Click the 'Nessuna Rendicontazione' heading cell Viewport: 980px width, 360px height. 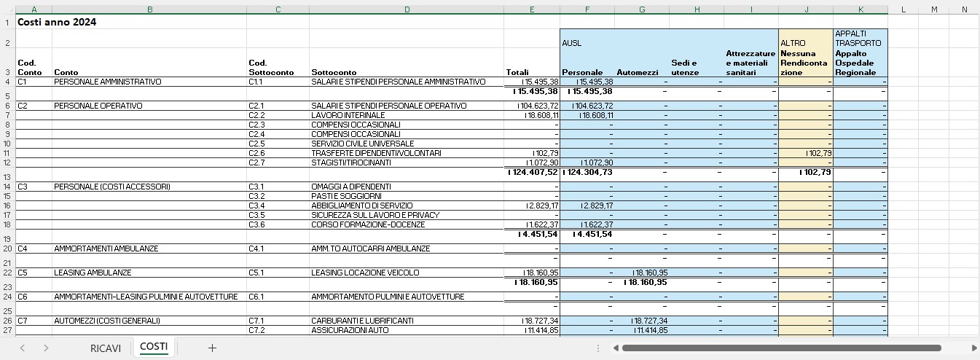[x=806, y=63]
